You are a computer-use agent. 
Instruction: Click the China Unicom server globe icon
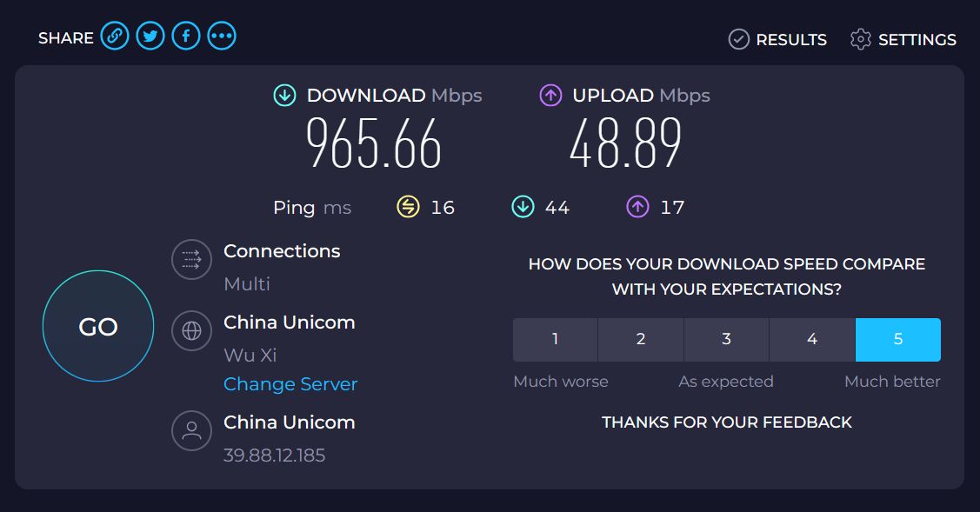[192, 330]
